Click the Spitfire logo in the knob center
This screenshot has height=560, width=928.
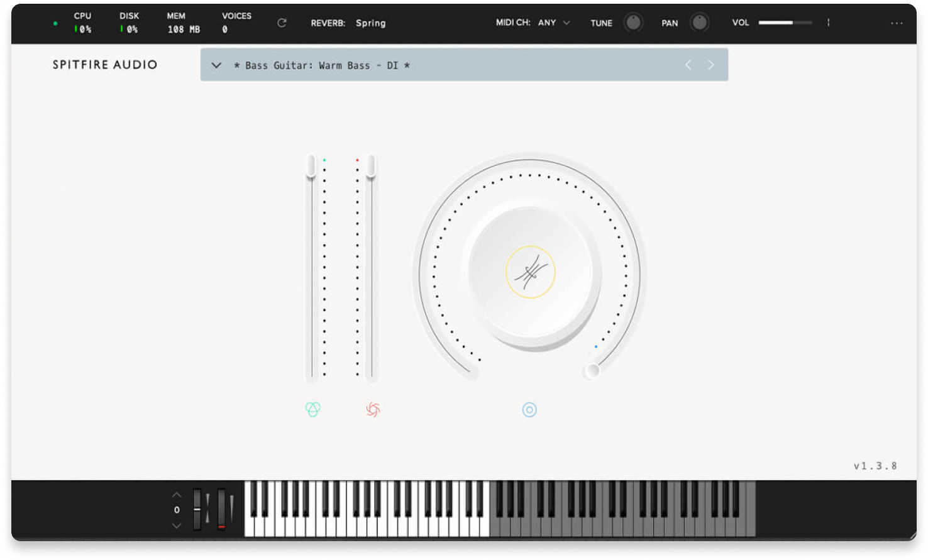530,272
